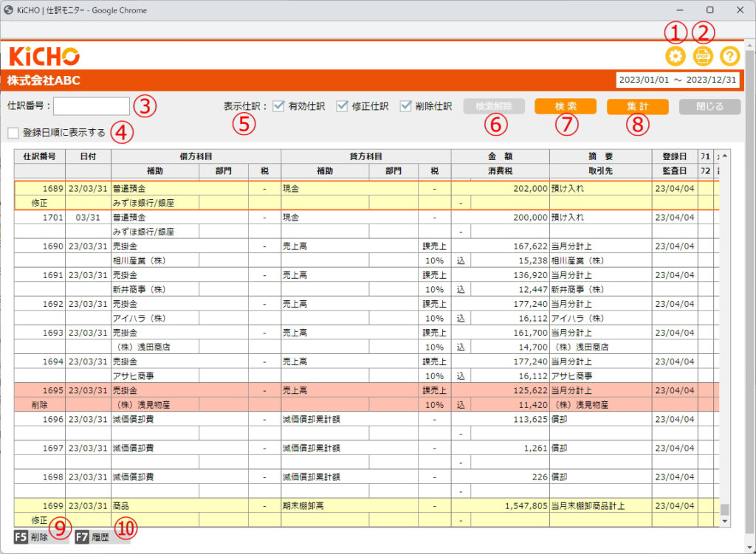This screenshot has width=756, height=554.
Task: Click the tax amount 15,238
Action: [533, 260]
